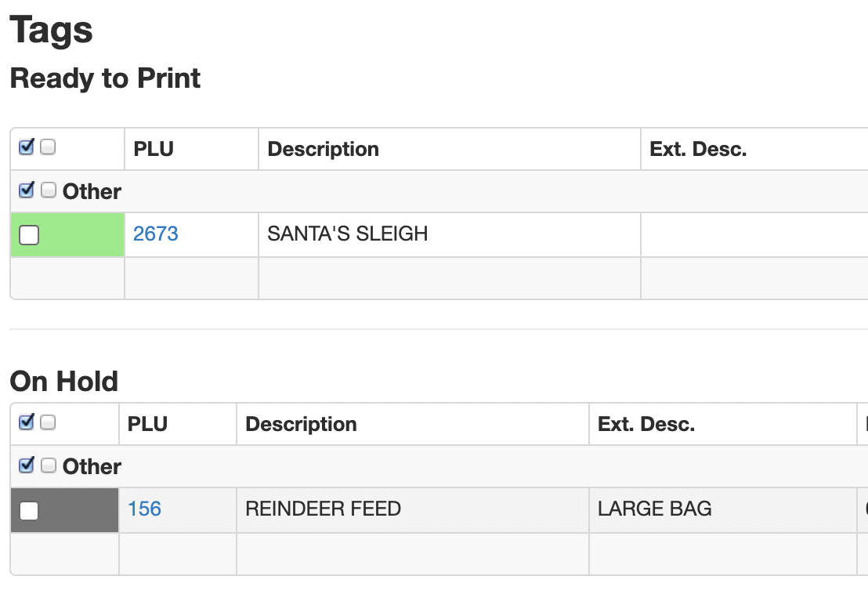Click deselect-all empty box in On Hold header
The image size is (868, 605).
[48, 422]
